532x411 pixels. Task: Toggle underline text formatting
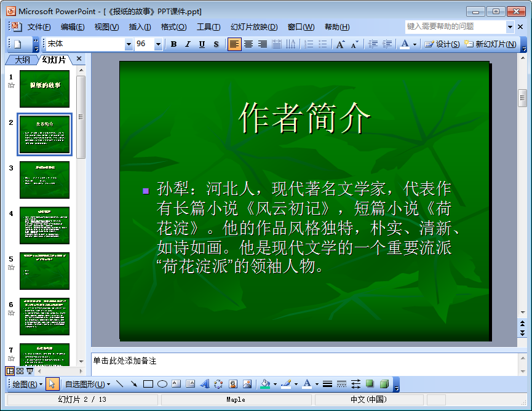point(202,44)
